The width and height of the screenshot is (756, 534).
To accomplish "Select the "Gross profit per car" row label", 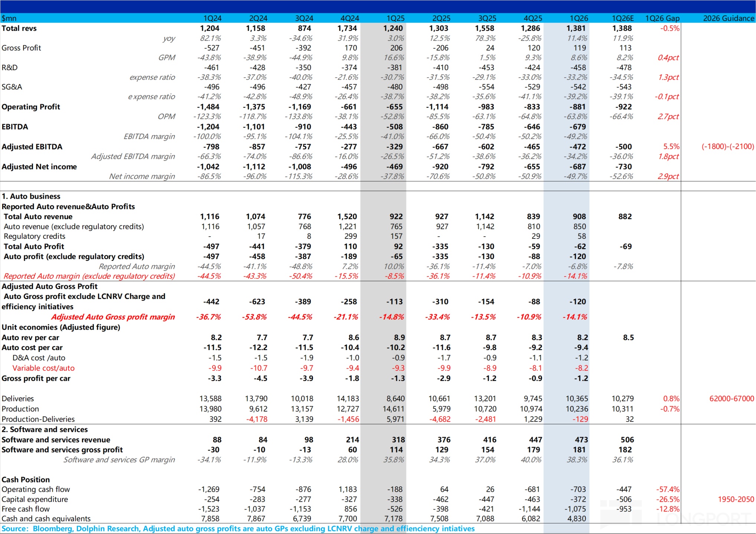I will pyautogui.click(x=36, y=378).
